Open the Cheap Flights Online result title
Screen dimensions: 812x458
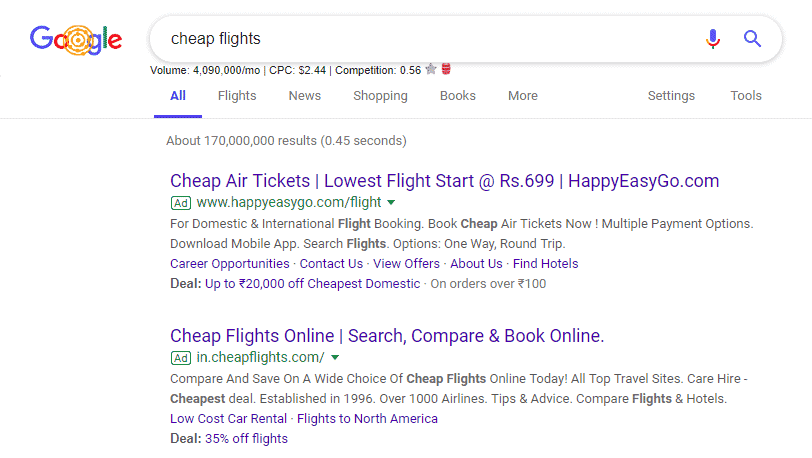[387, 335]
